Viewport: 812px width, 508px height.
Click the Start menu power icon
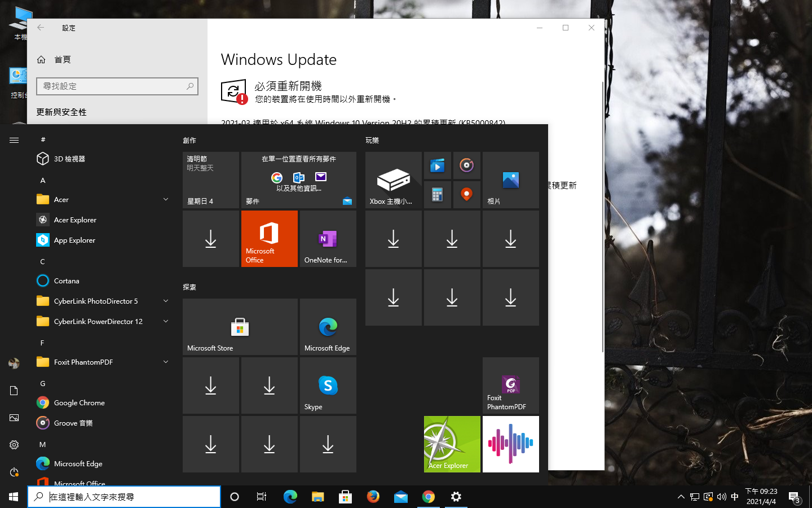(14, 472)
